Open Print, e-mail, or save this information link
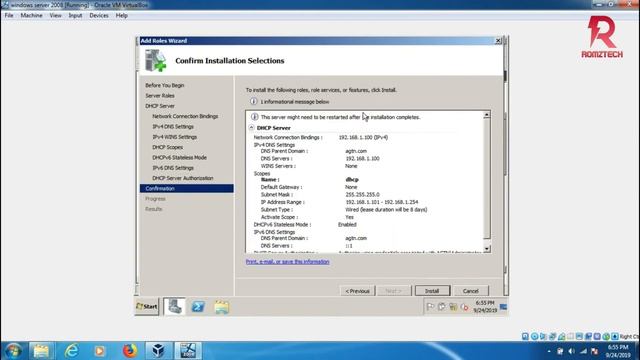This screenshot has height=360, width=640. [x=287, y=262]
